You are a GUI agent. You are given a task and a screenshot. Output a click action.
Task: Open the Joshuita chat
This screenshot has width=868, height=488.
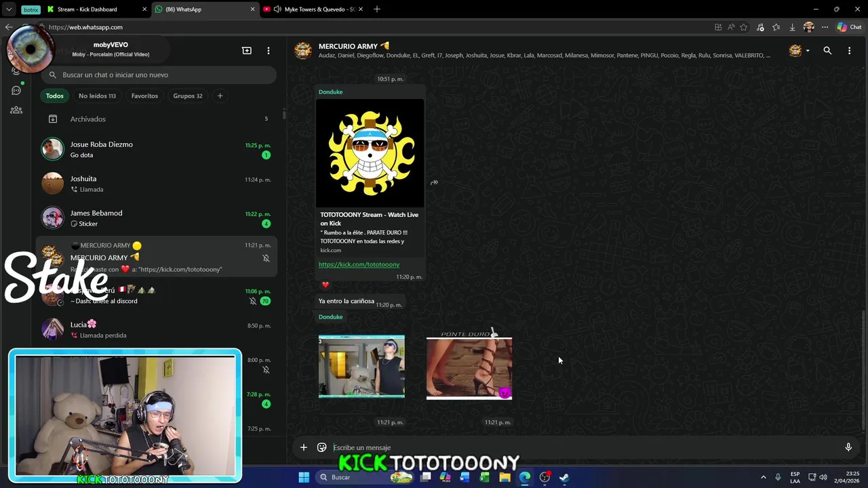157,184
